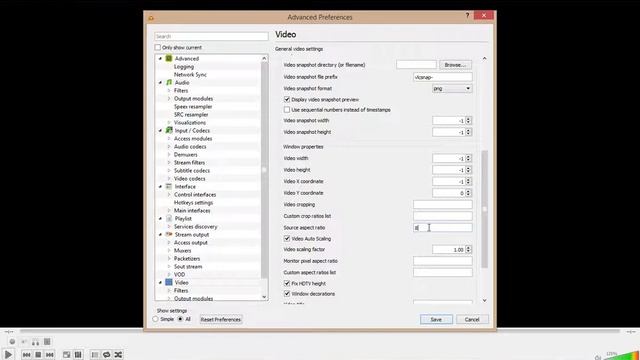This screenshot has height=360, width=640.
Task: Select Network Sync in preferences tree
Action: pyautogui.click(x=190, y=75)
